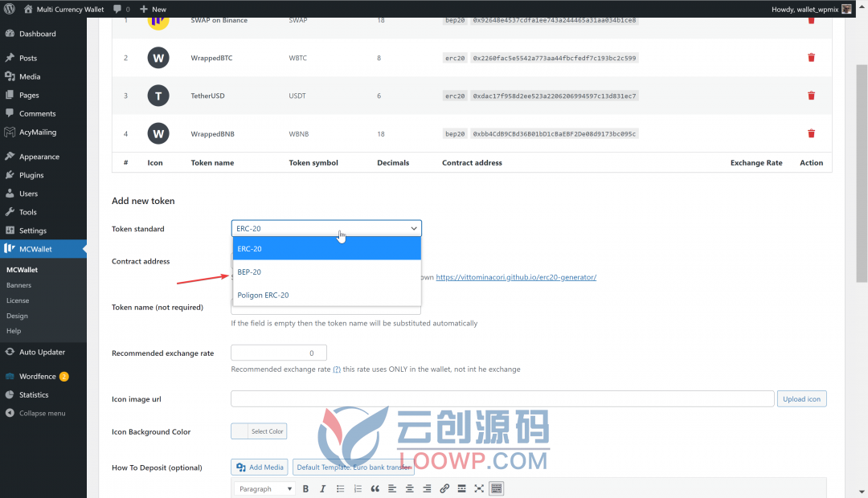Insert a bulleted list
The width and height of the screenshot is (868, 498).
(341, 488)
